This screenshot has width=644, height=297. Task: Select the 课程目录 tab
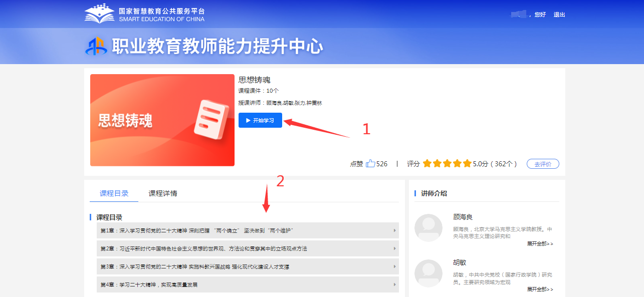point(113,192)
